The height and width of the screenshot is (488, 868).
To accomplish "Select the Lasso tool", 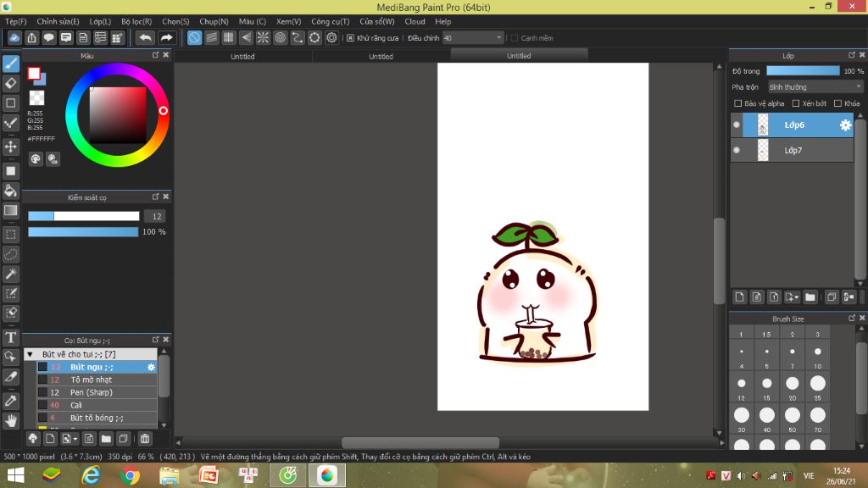I will tap(11, 254).
